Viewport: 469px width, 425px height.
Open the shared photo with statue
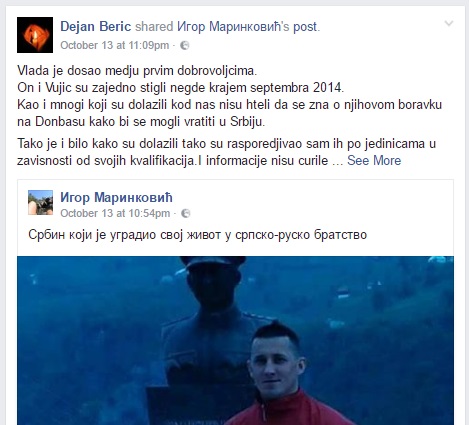coord(235,340)
